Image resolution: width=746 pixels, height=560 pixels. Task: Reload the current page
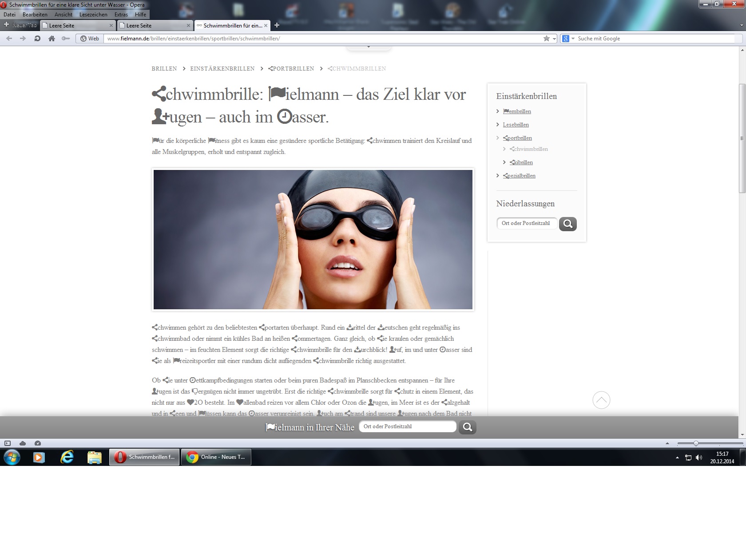pyautogui.click(x=37, y=39)
